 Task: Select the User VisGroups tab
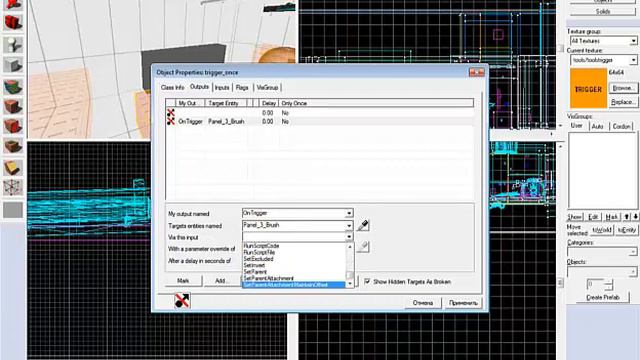[x=576, y=126]
